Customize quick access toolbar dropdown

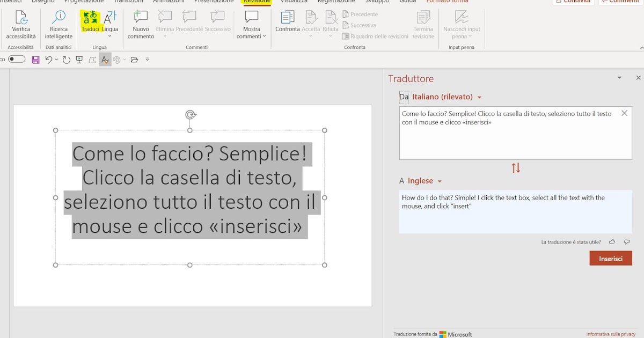147,60
